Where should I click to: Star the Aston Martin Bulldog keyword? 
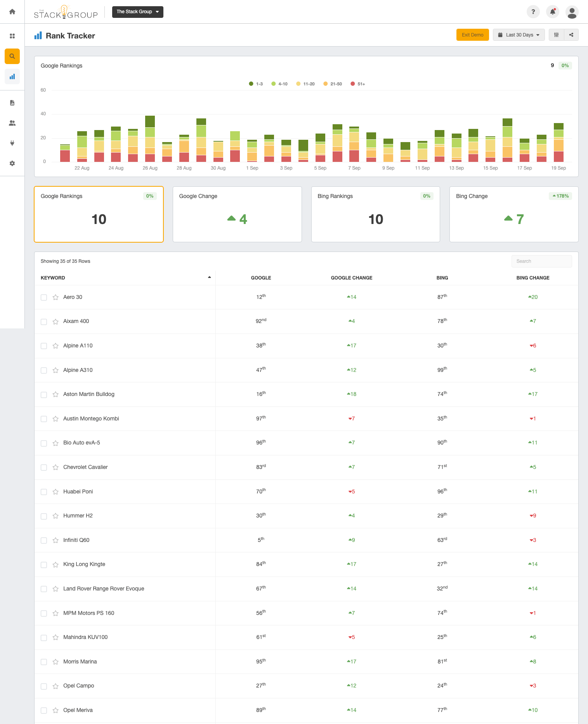point(56,394)
